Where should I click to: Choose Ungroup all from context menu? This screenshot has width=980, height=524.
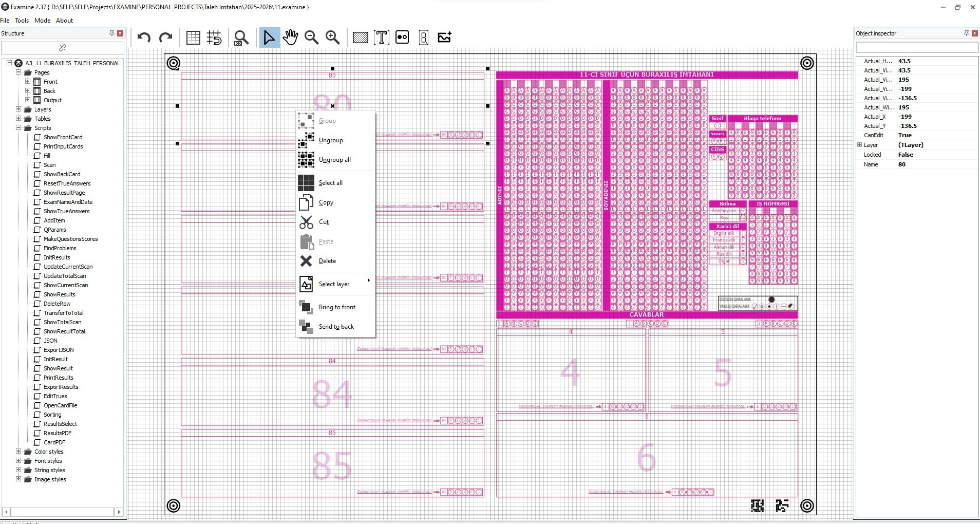[335, 160]
